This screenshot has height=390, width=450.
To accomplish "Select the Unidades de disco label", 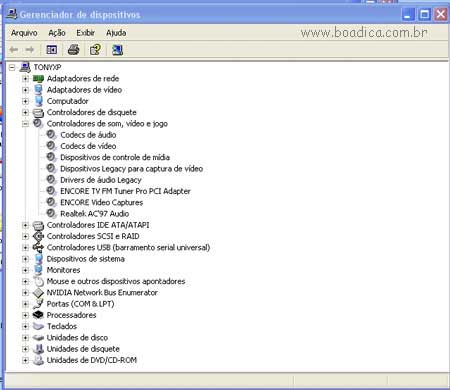I will coord(77,338).
